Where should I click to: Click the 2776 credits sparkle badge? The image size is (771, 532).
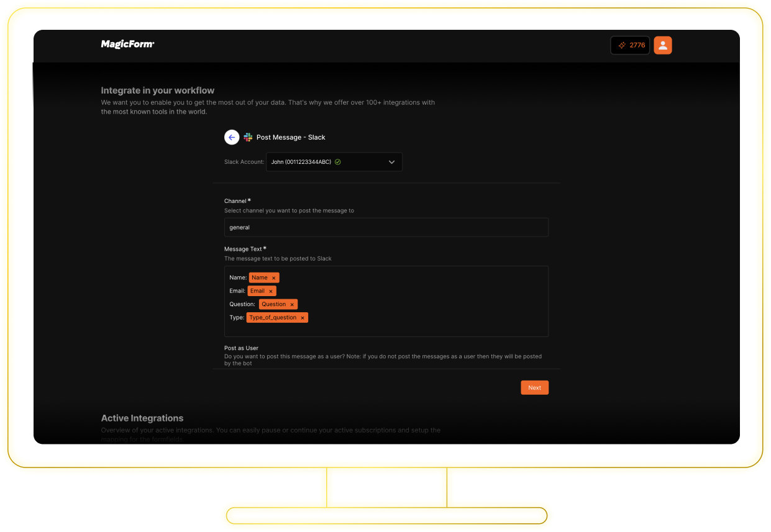[x=630, y=45]
